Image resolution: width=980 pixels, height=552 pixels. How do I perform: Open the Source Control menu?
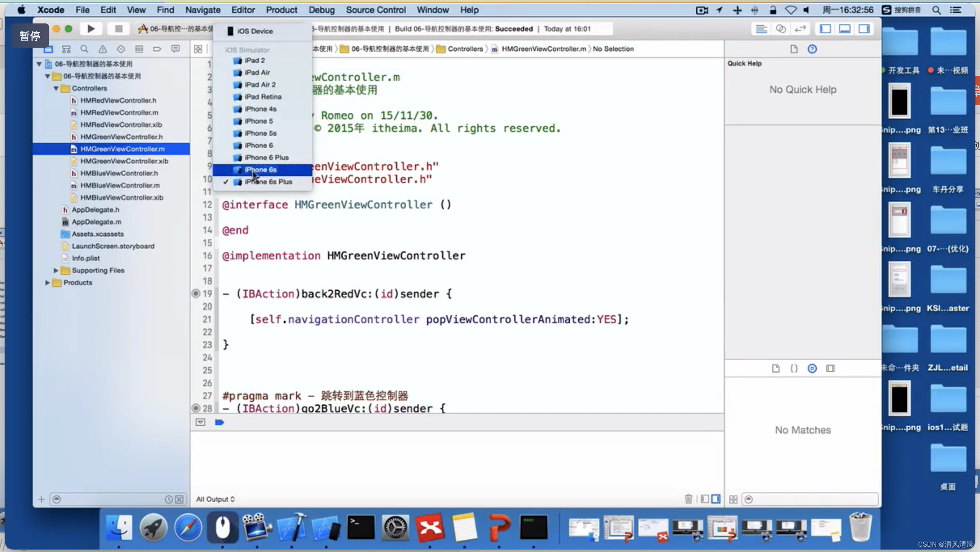coord(376,10)
